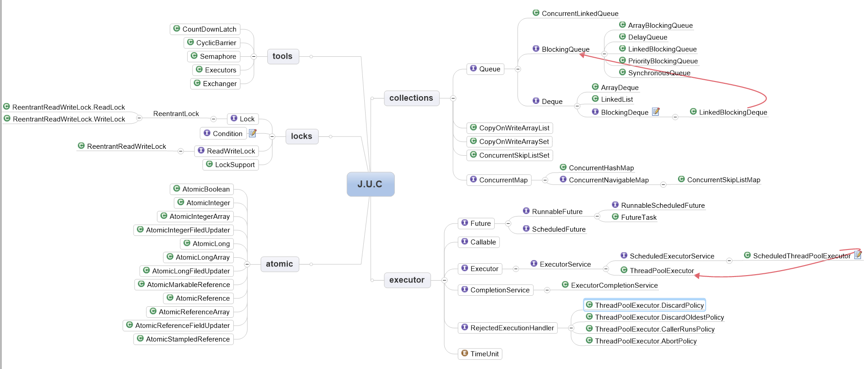Click the class icon of ConcurrentLinkedQueue
This screenshot has width=868, height=369.
coord(536,13)
